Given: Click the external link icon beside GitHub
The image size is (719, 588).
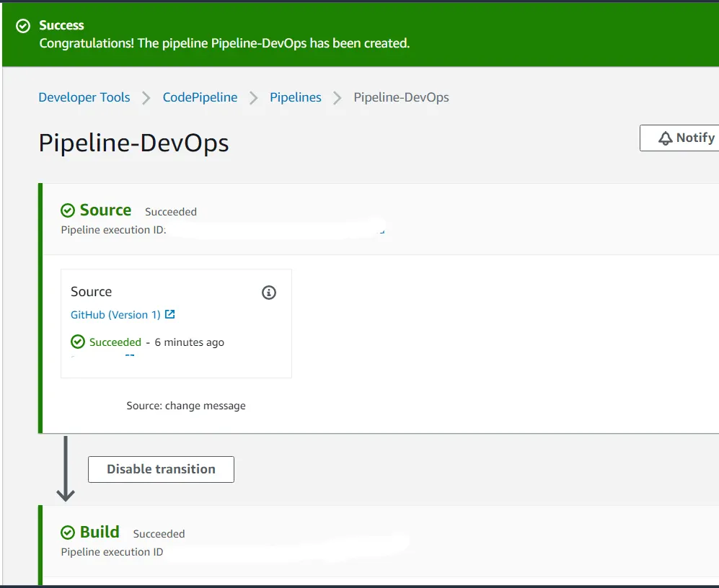Looking at the screenshot, I should (169, 314).
